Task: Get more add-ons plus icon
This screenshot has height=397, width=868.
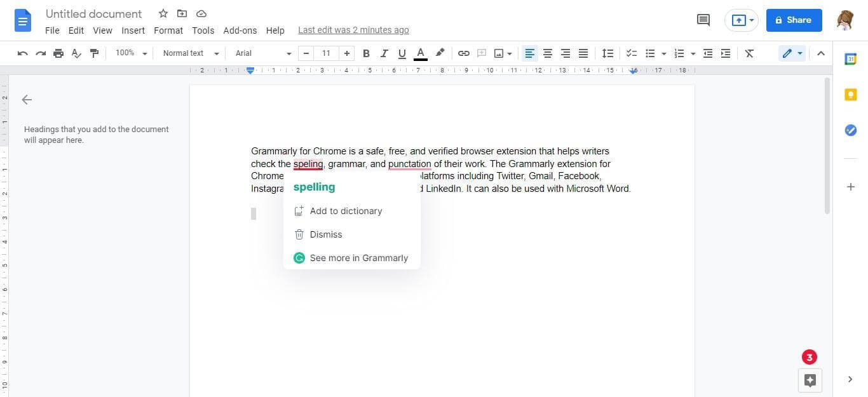Action: tap(851, 187)
